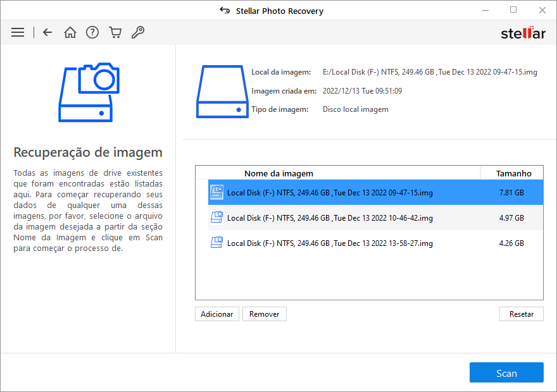Minimize the Stellar Photo Recovery window

point(485,10)
